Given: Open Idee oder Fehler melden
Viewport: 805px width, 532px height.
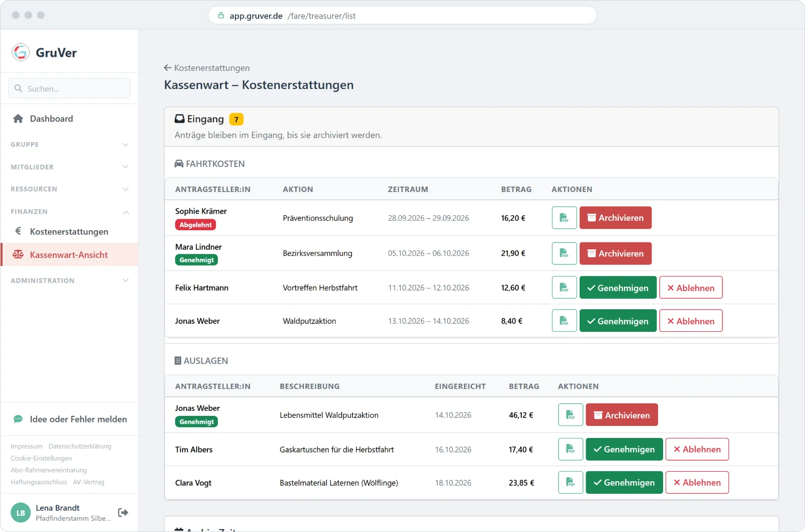Looking at the screenshot, I should click(x=69, y=419).
